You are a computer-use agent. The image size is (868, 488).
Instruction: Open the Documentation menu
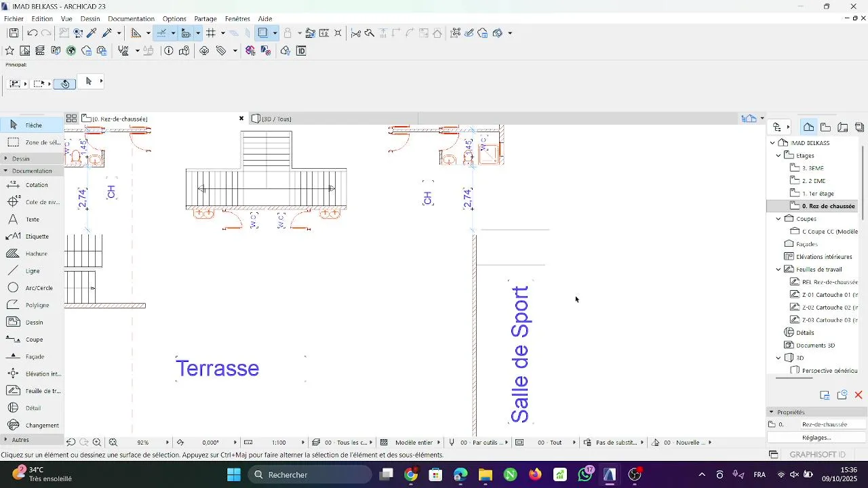click(x=131, y=19)
